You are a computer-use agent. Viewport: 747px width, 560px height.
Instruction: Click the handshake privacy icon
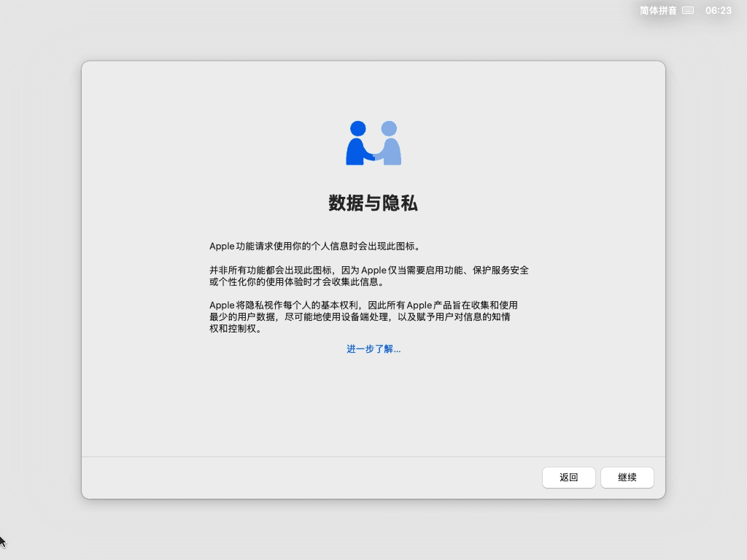point(373,143)
